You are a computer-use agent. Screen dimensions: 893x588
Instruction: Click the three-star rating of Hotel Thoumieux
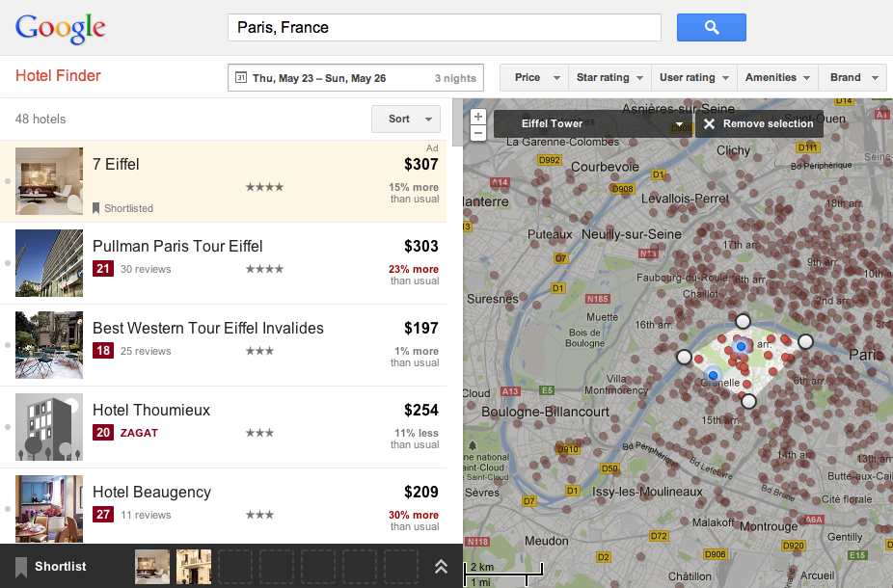pyautogui.click(x=259, y=433)
